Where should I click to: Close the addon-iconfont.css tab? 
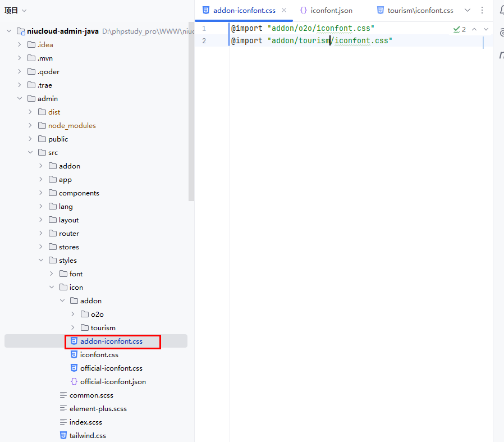pyautogui.click(x=284, y=10)
